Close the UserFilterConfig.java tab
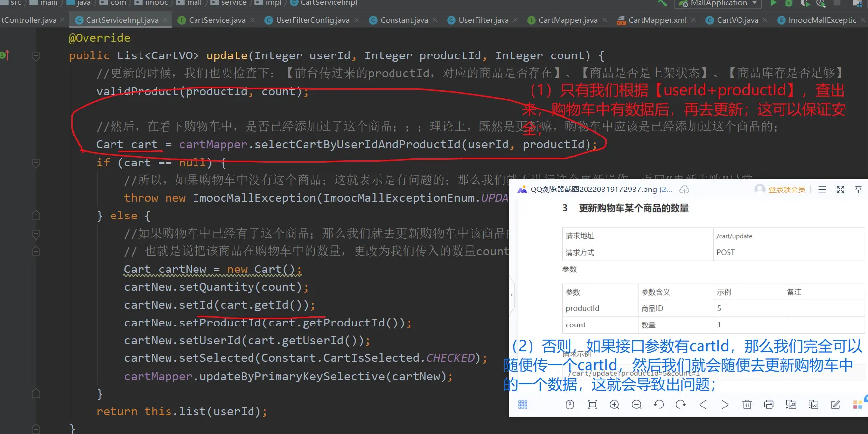 pos(357,20)
